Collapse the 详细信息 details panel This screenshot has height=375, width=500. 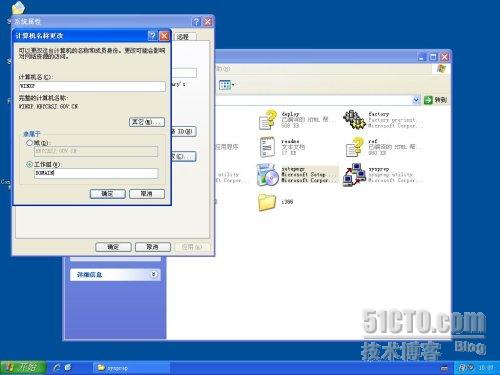point(153,274)
